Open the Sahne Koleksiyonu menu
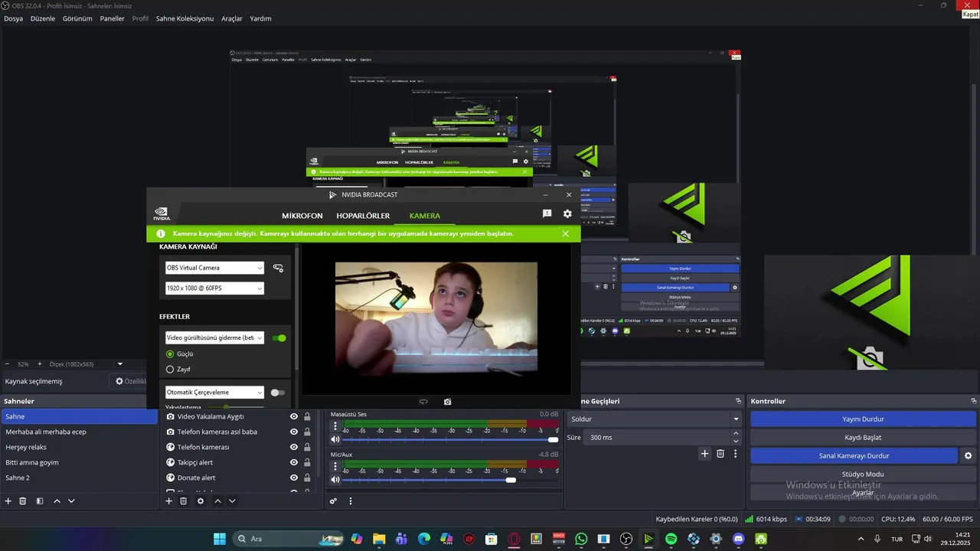980x551 pixels. point(185,18)
